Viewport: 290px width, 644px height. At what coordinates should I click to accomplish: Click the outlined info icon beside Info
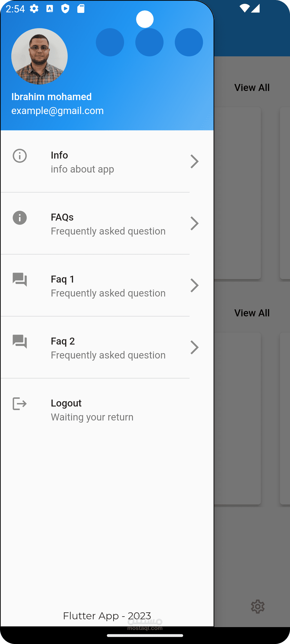point(20,156)
